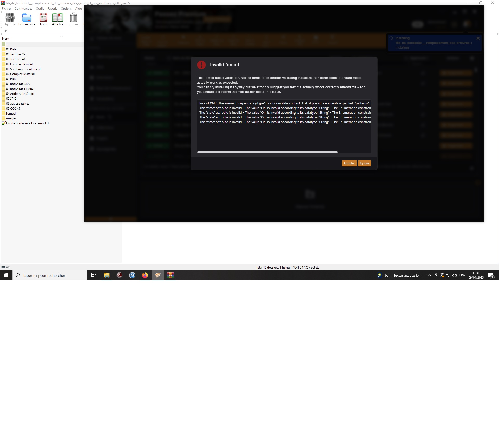Dismiss the Installing notification with its X
Viewport: 499px width, 448px height.
478,38
